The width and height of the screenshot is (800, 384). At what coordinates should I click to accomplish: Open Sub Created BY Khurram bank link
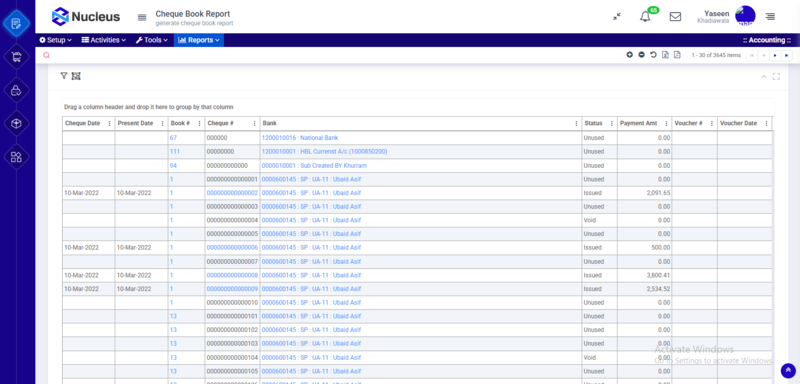tap(314, 166)
